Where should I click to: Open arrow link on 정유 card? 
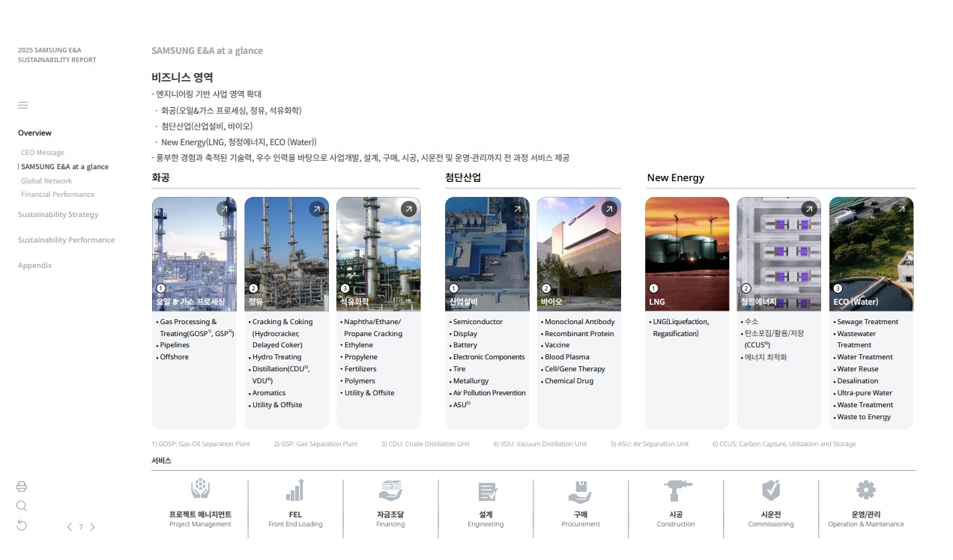coord(317,209)
